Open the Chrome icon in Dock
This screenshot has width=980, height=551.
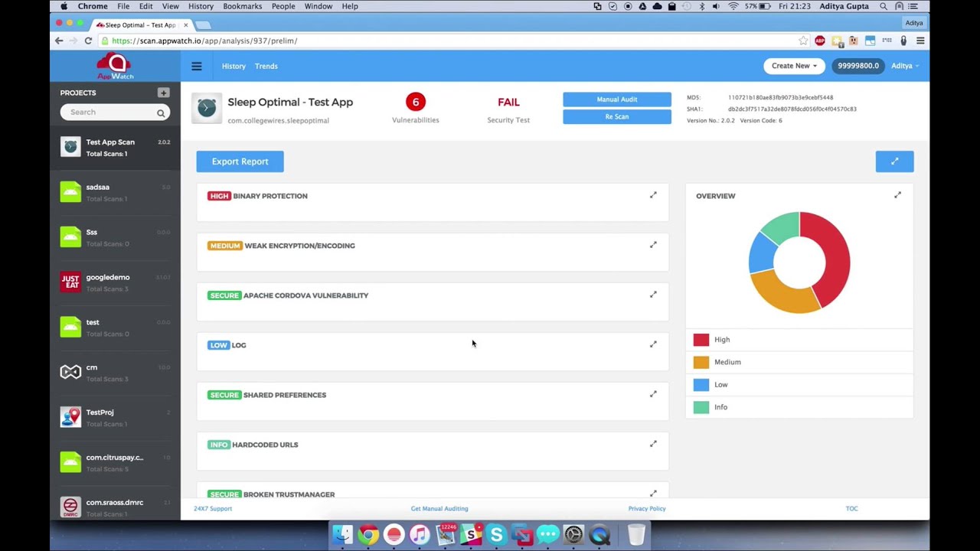click(x=368, y=534)
